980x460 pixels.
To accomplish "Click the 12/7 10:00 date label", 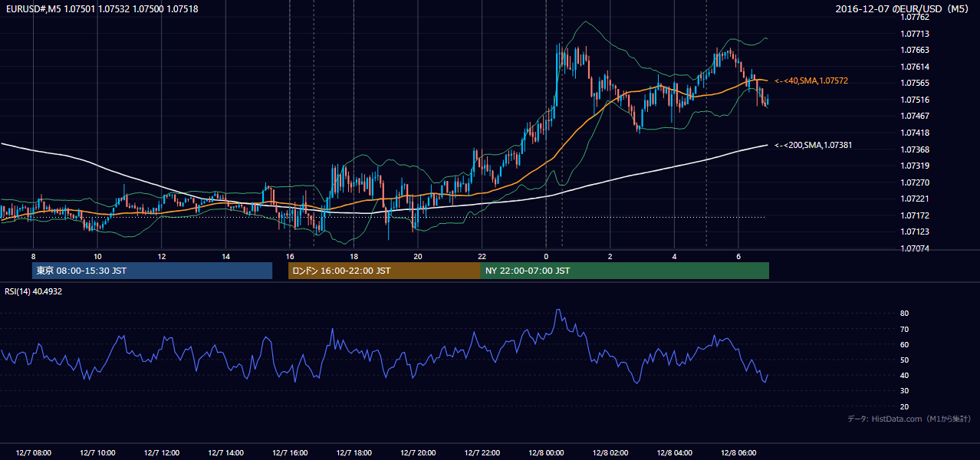I will (x=97, y=452).
